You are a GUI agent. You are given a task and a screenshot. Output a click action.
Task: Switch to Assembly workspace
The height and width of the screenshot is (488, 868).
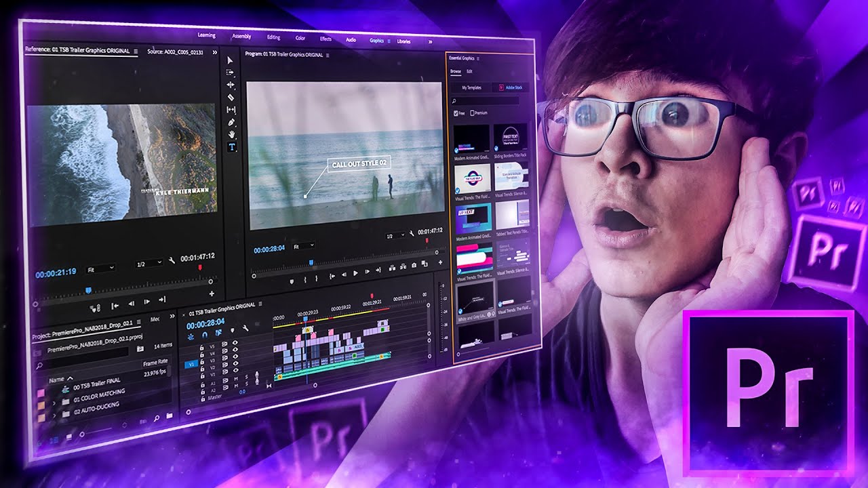point(241,36)
